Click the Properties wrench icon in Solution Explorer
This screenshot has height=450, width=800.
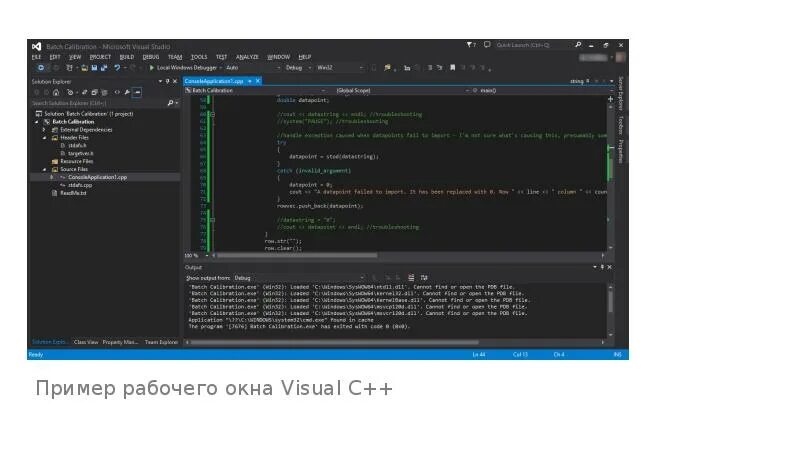point(127,92)
